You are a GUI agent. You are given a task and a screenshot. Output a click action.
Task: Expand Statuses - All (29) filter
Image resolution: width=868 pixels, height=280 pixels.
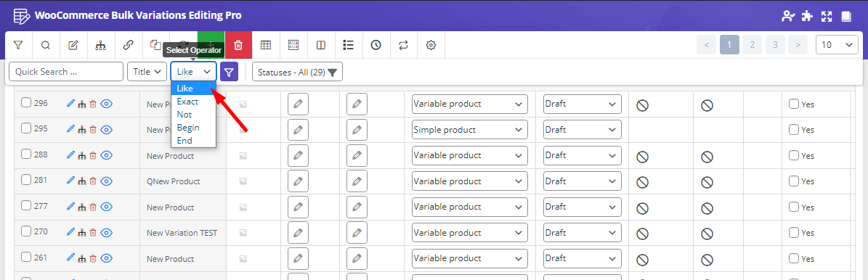pos(297,72)
